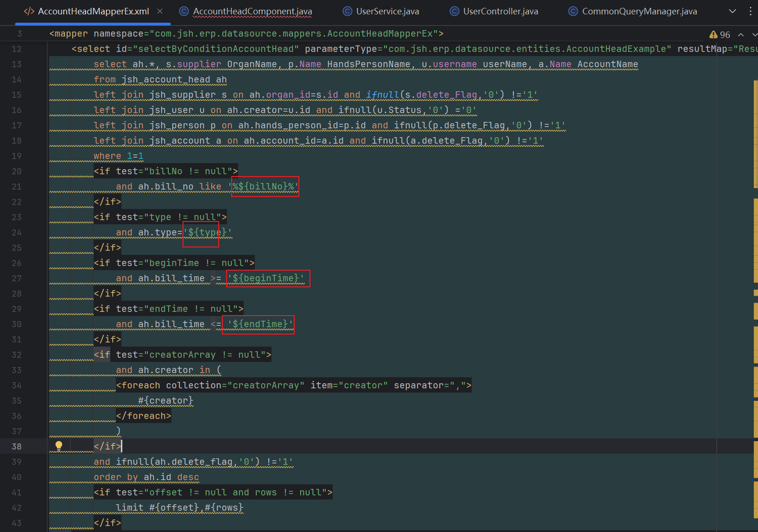The height and width of the screenshot is (532, 758).
Task: Click the closing </foreach> tag
Action: (144, 416)
